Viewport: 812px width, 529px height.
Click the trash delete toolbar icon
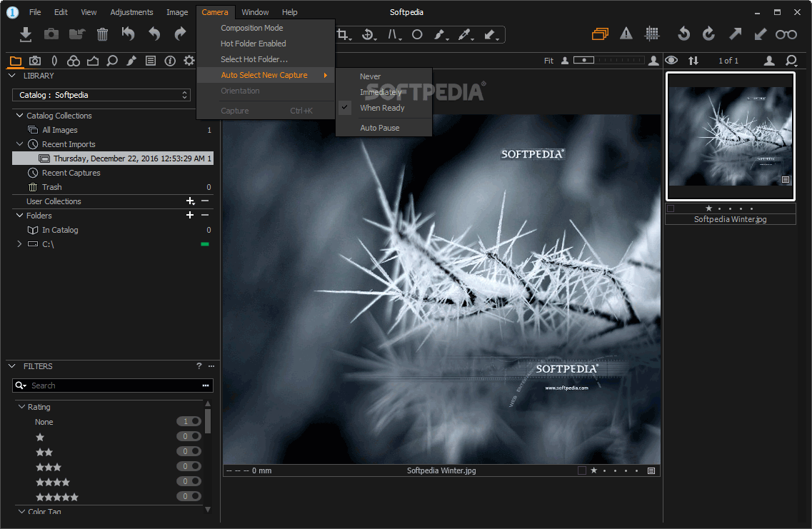[x=103, y=34]
